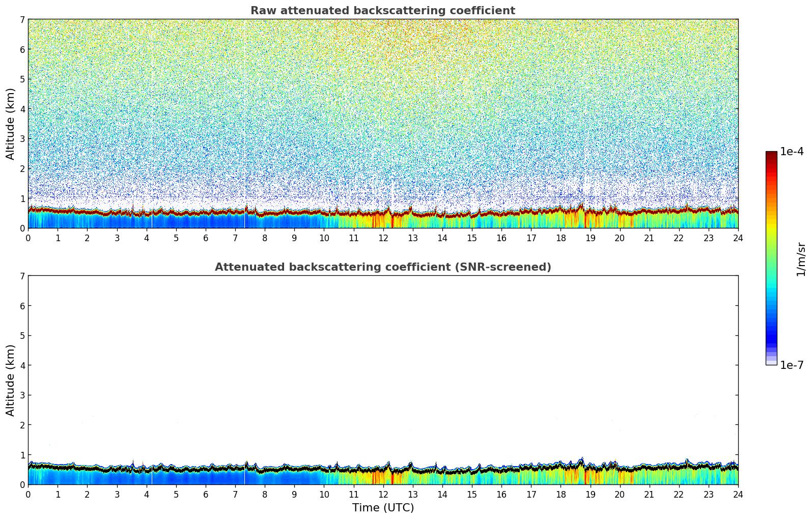This screenshot has width=812, height=519.
Task: Pick the dark red top of the colorbar
Action: [771, 155]
